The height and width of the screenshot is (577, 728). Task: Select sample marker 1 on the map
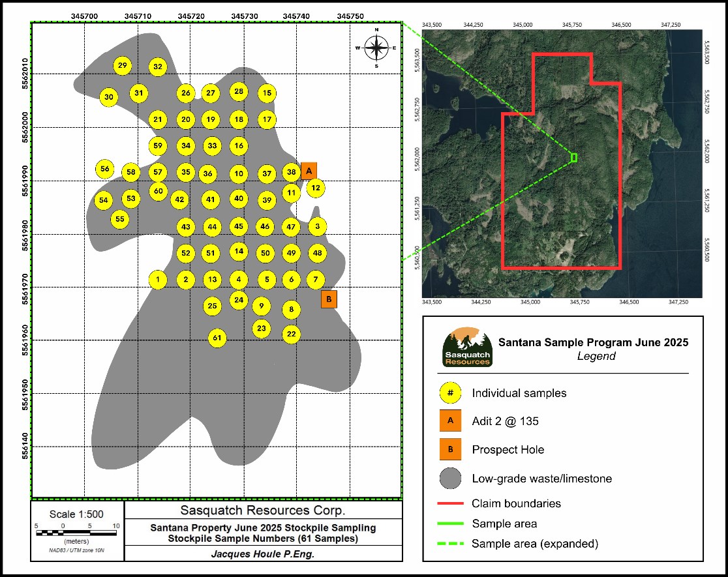[157, 280]
